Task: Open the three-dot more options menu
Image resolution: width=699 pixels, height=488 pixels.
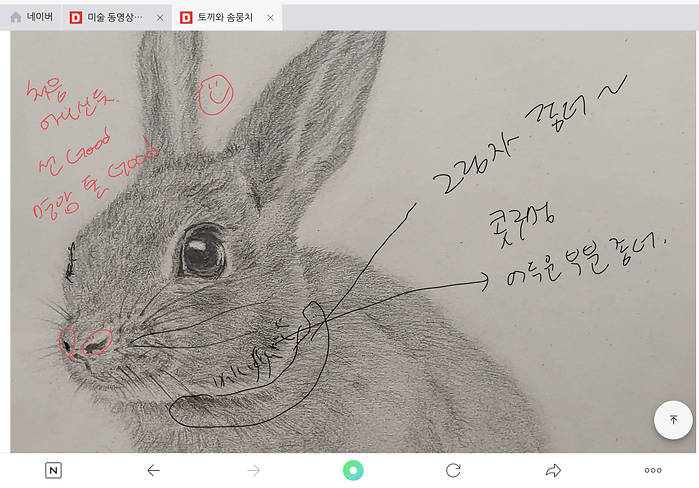Action: [653, 470]
